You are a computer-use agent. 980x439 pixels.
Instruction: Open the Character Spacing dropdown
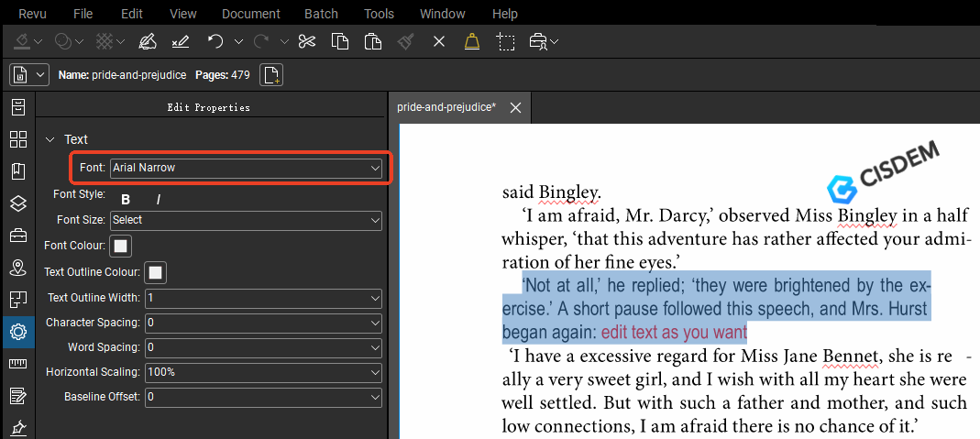263,323
